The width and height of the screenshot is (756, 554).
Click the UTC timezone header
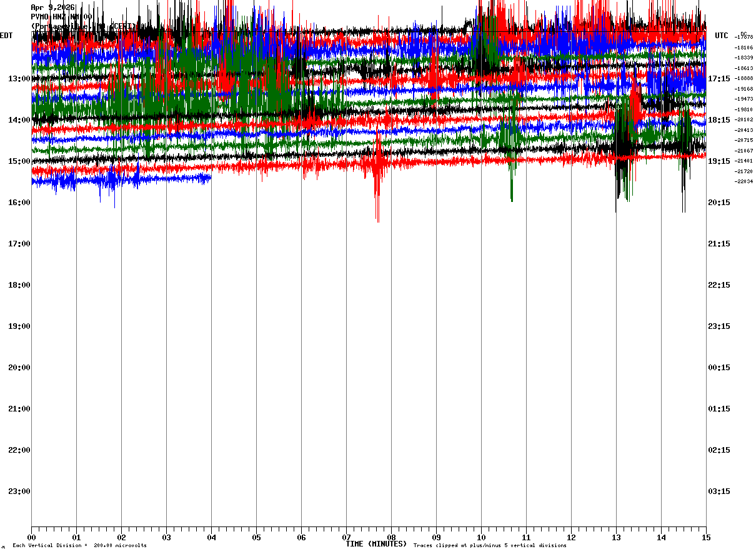pos(722,36)
